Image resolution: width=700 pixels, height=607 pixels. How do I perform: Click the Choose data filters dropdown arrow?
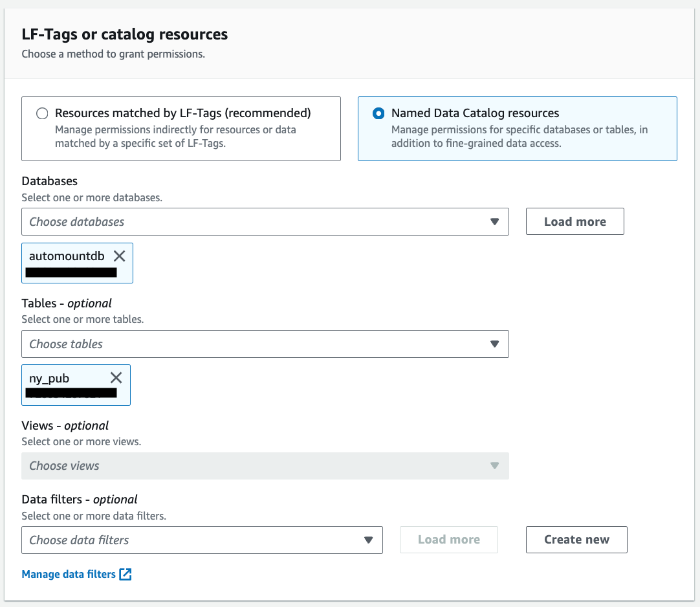(368, 540)
